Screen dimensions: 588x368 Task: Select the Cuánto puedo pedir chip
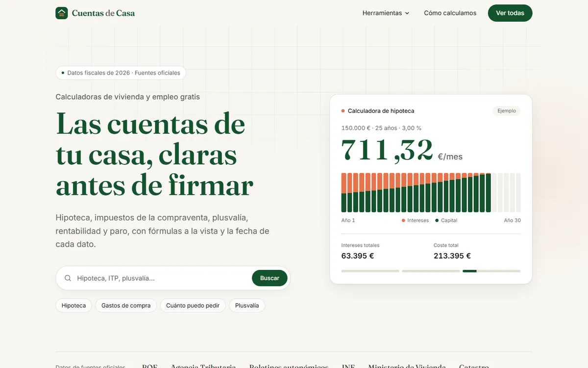[x=193, y=306]
